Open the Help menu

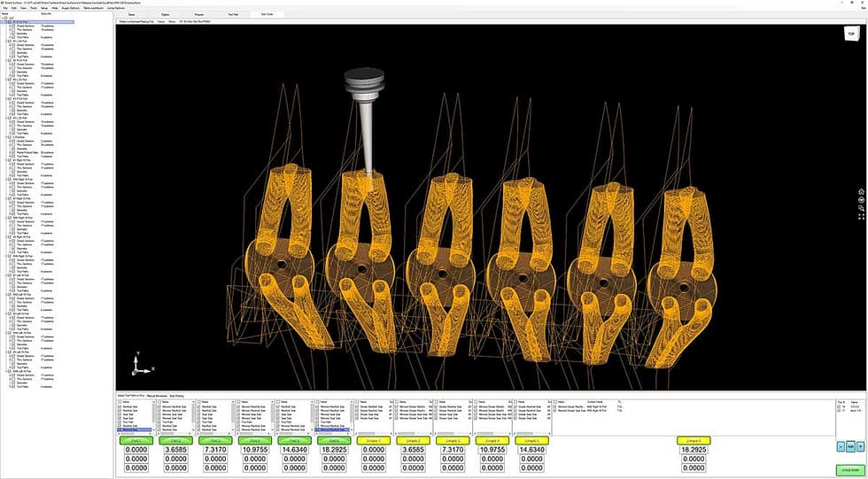click(x=55, y=8)
